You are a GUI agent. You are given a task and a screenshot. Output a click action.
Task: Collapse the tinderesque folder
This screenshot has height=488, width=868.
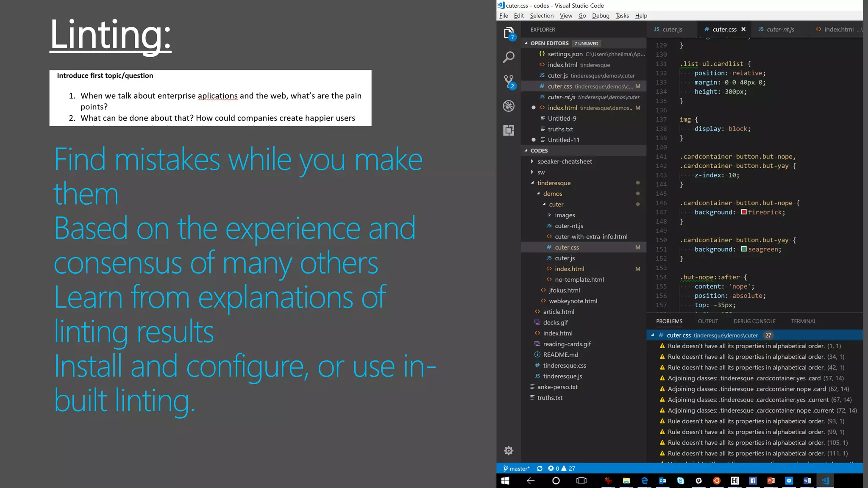click(x=532, y=183)
